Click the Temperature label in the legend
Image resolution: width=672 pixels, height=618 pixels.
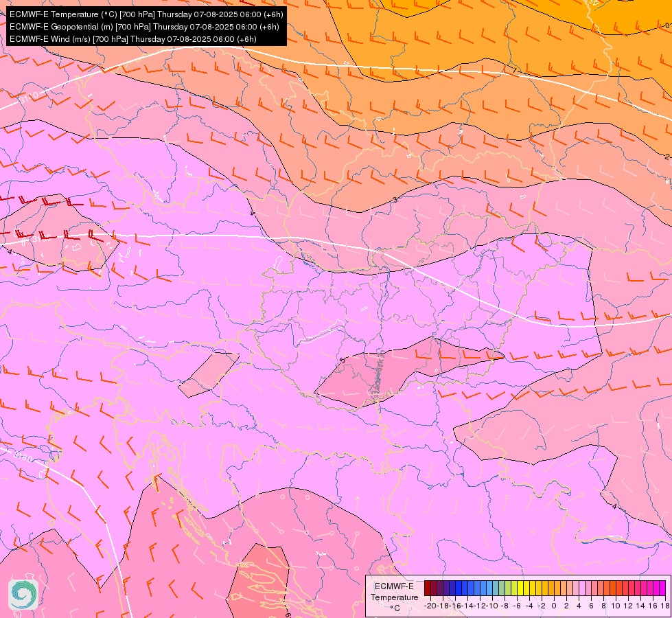coord(394,597)
